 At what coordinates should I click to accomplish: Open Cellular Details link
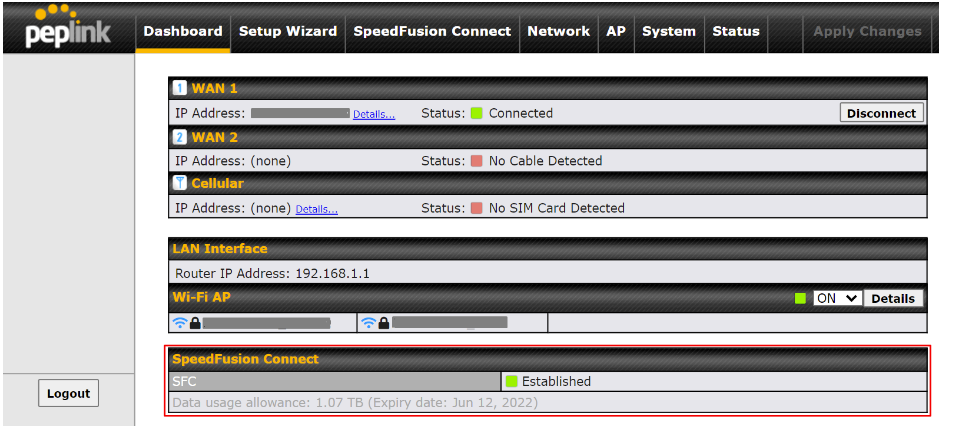coord(316,209)
